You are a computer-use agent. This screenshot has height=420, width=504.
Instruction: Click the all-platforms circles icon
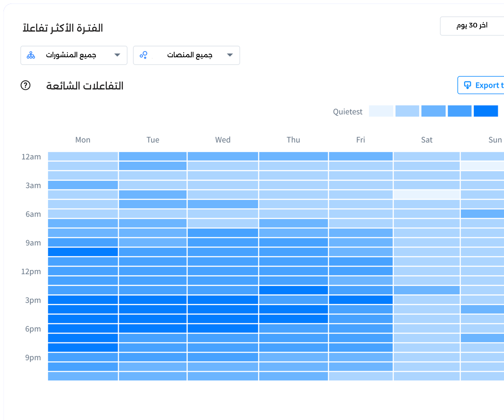point(143,55)
